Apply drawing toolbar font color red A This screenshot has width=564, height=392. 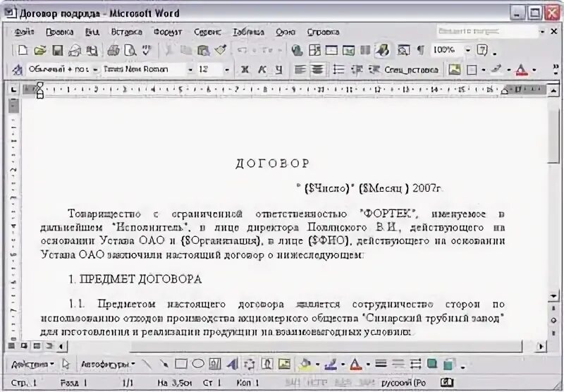coord(355,365)
